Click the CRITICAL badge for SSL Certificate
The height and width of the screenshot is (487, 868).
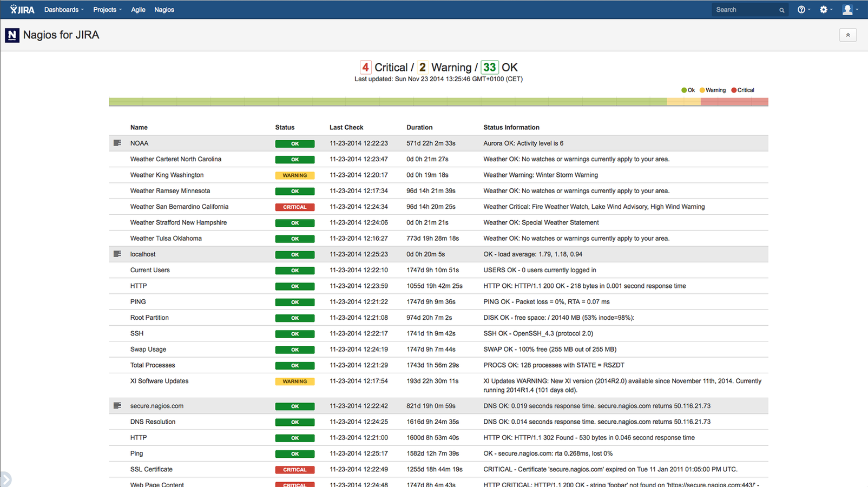coord(295,470)
